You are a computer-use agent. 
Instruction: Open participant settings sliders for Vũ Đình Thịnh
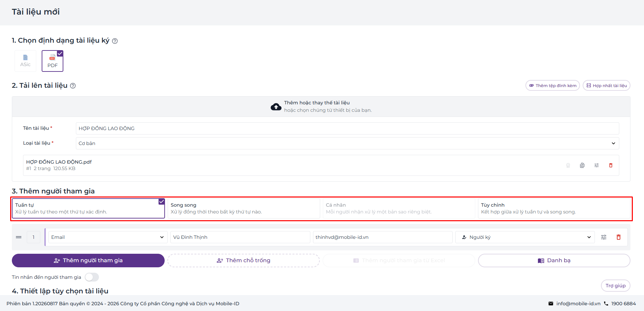click(x=604, y=237)
